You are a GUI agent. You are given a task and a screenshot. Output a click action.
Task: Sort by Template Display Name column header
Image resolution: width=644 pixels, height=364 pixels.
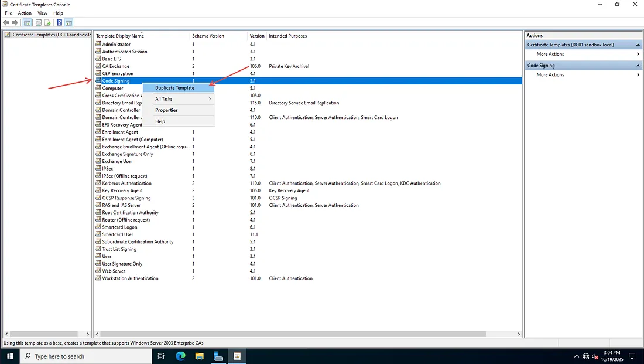[x=120, y=36]
